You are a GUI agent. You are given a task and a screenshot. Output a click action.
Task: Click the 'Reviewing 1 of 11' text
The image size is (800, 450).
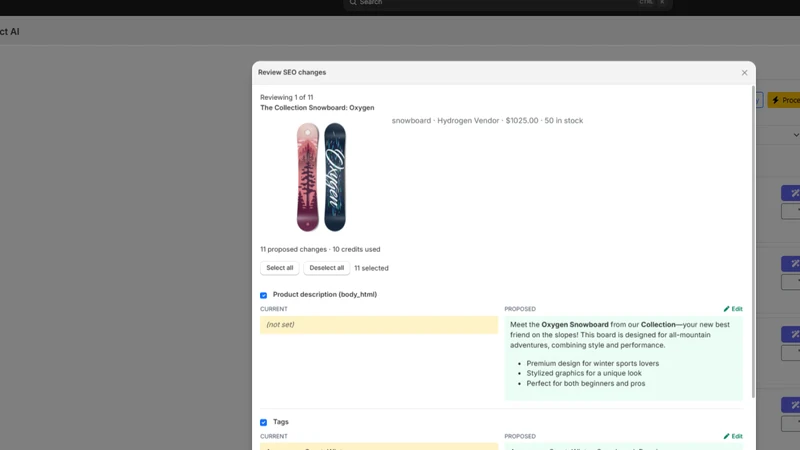tap(287, 97)
